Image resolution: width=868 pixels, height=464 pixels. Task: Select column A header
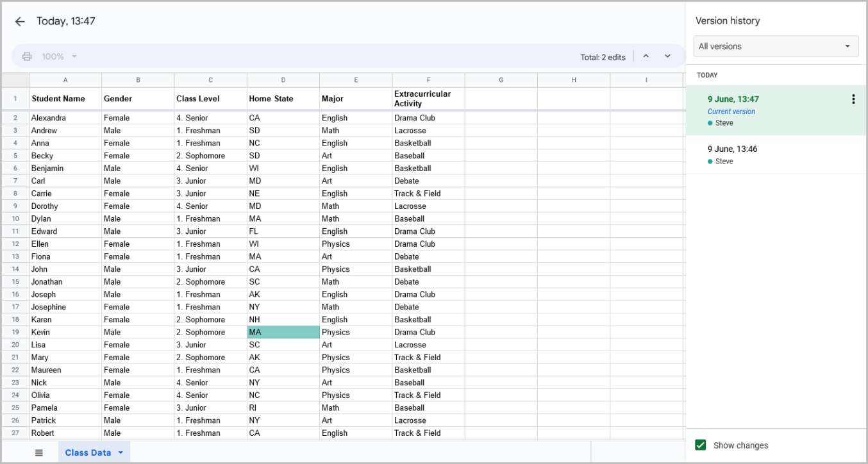point(65,80)
